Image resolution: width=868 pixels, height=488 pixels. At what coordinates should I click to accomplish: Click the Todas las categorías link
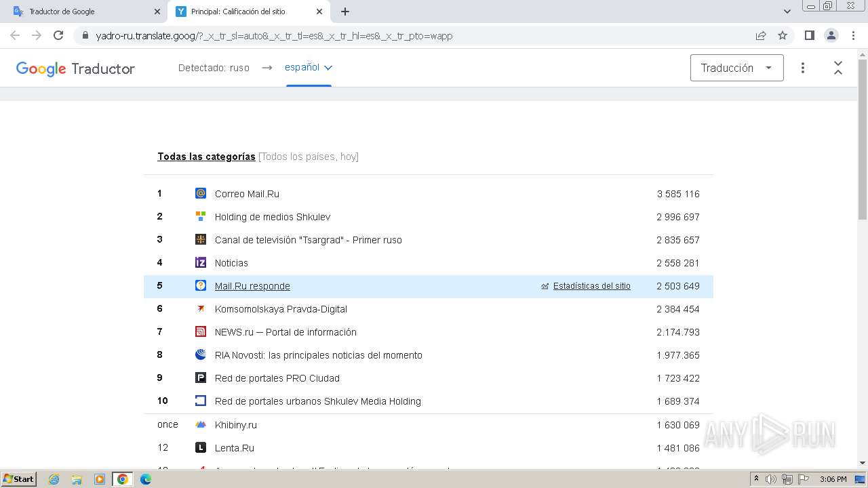(206, 157)
